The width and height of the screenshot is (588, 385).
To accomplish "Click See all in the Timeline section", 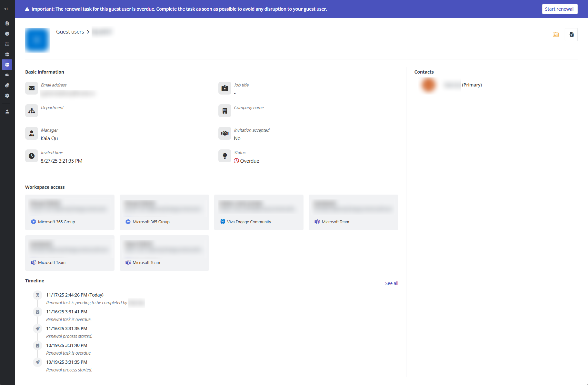I will (391, 283).
